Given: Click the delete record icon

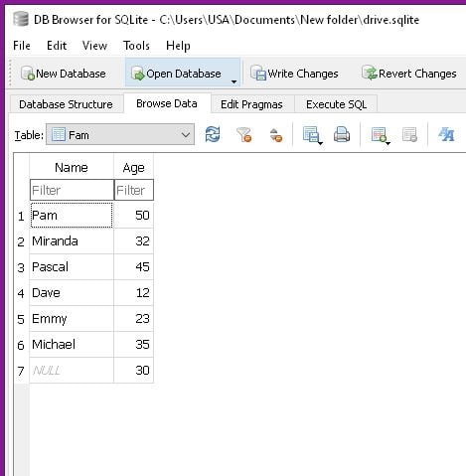Looking at the screenshot, I should pos(409,135).
